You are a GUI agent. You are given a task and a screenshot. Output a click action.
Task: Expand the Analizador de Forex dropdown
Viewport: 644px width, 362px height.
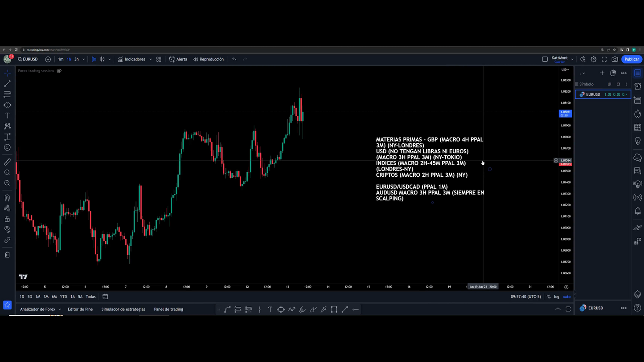click(x=60, y=309)
